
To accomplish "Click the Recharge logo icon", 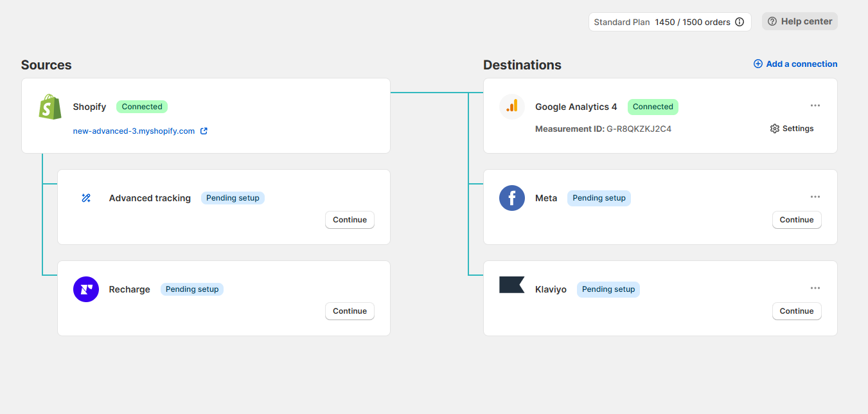I will 86,289.
